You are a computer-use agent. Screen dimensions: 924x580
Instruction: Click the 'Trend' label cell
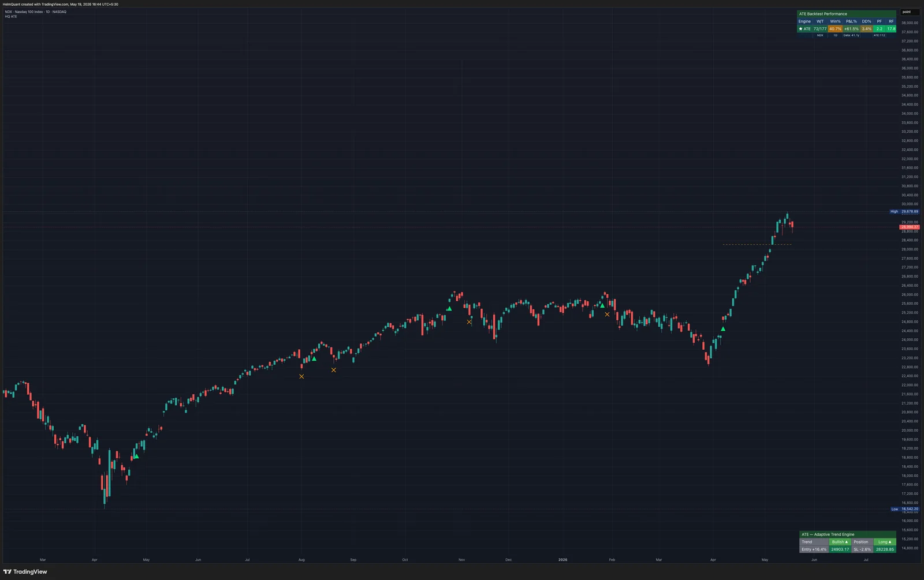[814, 542]
